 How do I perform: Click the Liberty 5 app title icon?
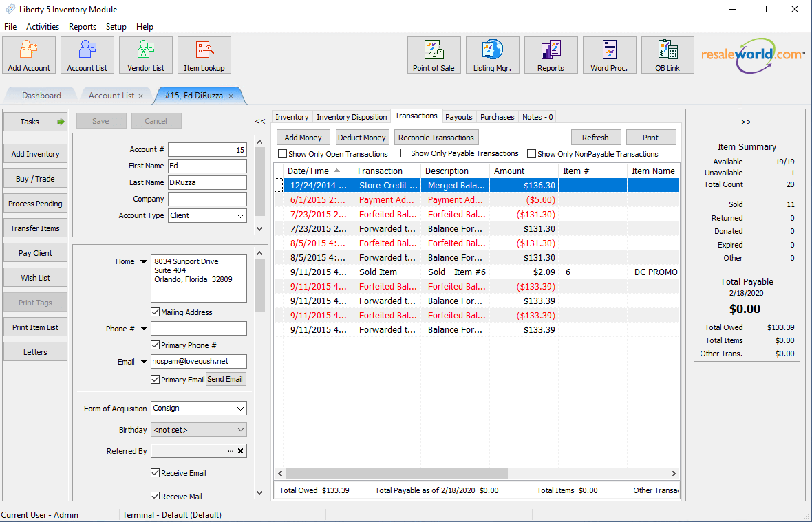[x=10, y=10]
